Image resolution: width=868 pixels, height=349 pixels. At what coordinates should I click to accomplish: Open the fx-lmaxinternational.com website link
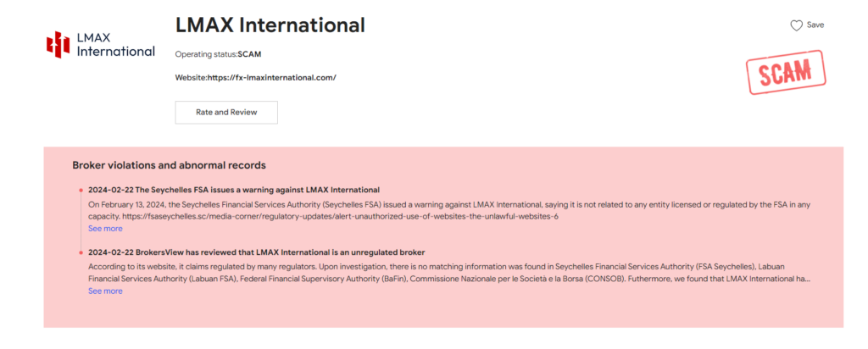pos(271,77)
